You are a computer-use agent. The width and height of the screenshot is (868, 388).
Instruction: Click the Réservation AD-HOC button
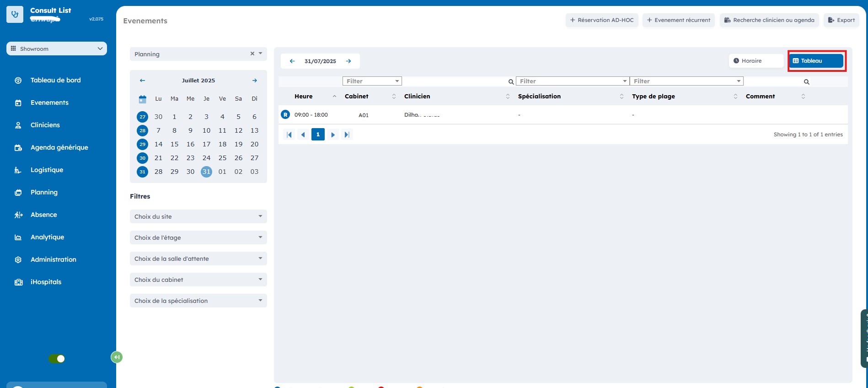[x=601, y=20]
